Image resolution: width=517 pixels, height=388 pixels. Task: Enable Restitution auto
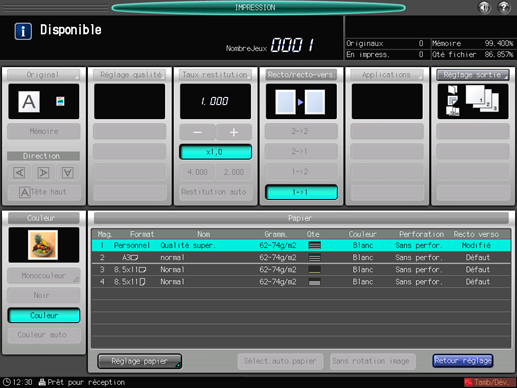pos(215,192)
